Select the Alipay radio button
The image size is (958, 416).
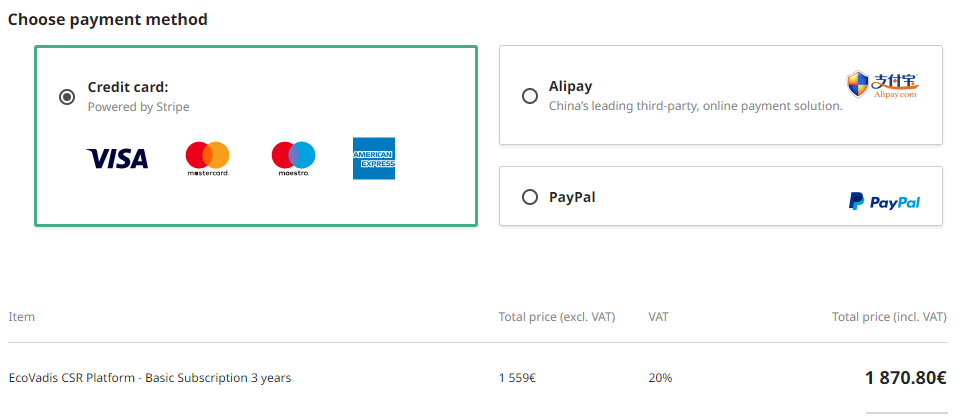click(x=530, y=96)
